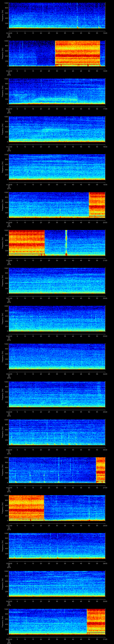Open the spectrogram panel starting at 8:25:00
Viewport: 114px width, 644px height.
57,432
